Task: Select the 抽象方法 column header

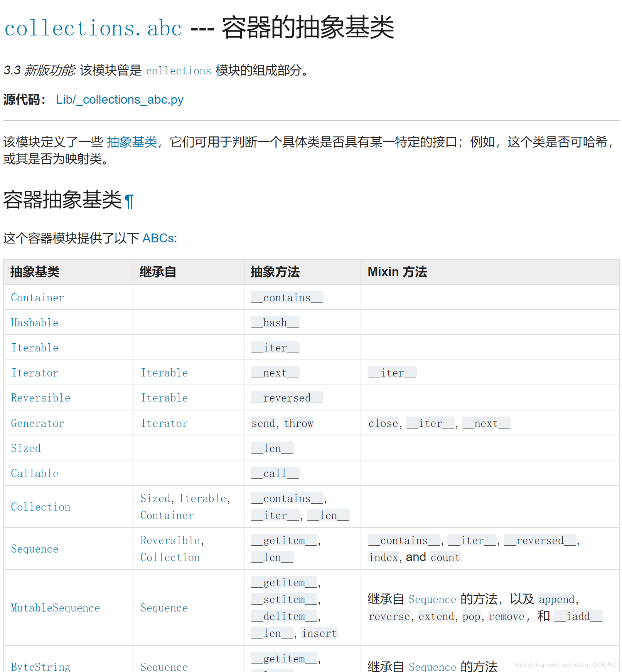Action: click(275, 272)
